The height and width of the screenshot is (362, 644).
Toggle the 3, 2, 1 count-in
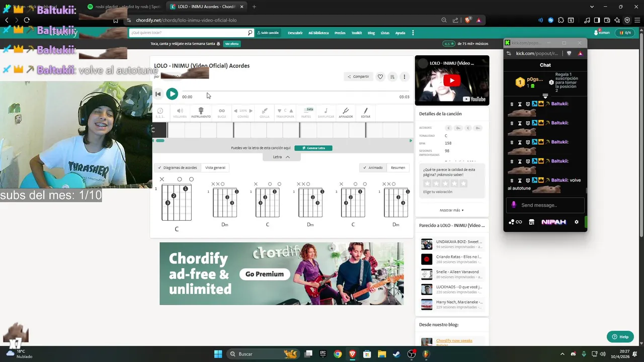tap(160, 113)
